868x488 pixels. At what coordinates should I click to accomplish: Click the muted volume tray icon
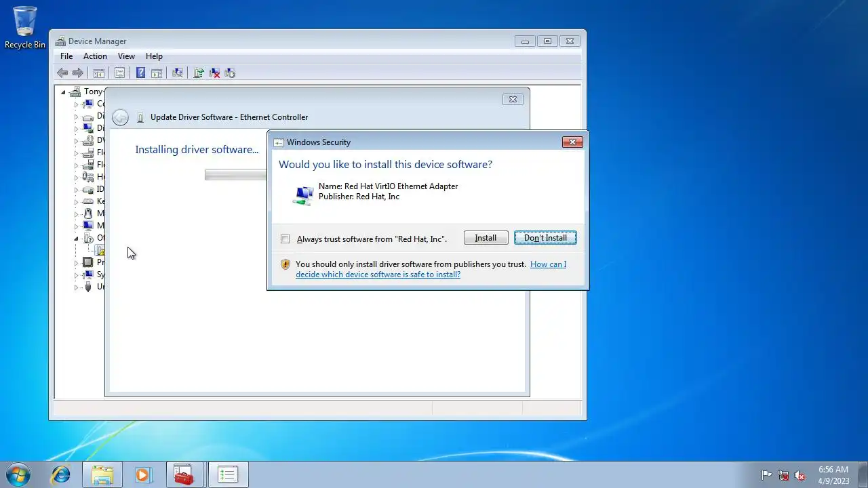800,475
